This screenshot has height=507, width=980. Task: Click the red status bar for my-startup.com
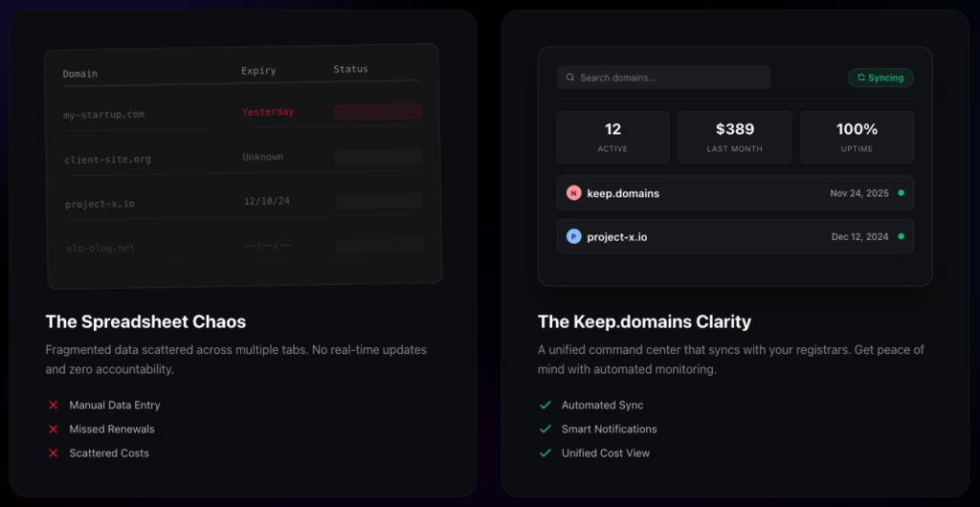[x=377, y=111]
